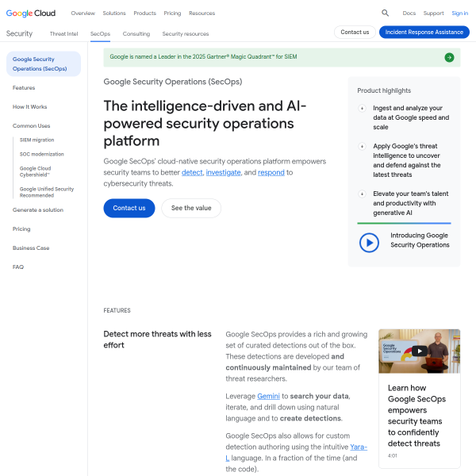Open the Solutions menu
The height and width of the screenshot is (476, 476).
coord(114,13)
